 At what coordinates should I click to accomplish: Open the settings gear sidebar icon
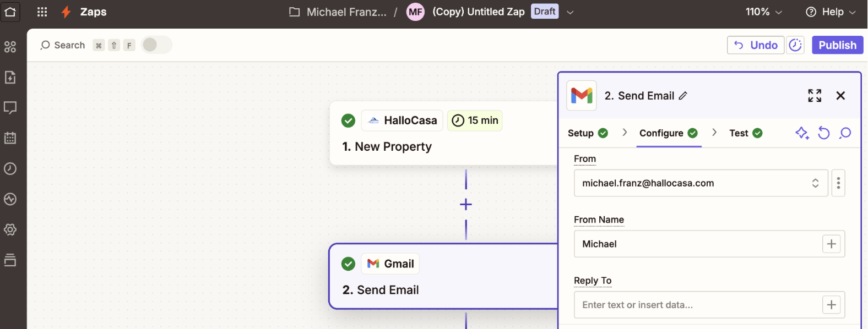click(x=10, y=229)
